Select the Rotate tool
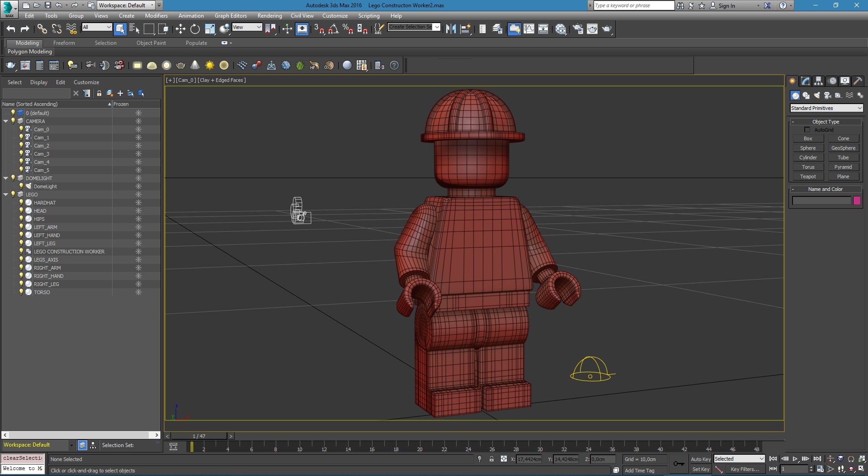868x476 pixels. (x=195, y=29)
